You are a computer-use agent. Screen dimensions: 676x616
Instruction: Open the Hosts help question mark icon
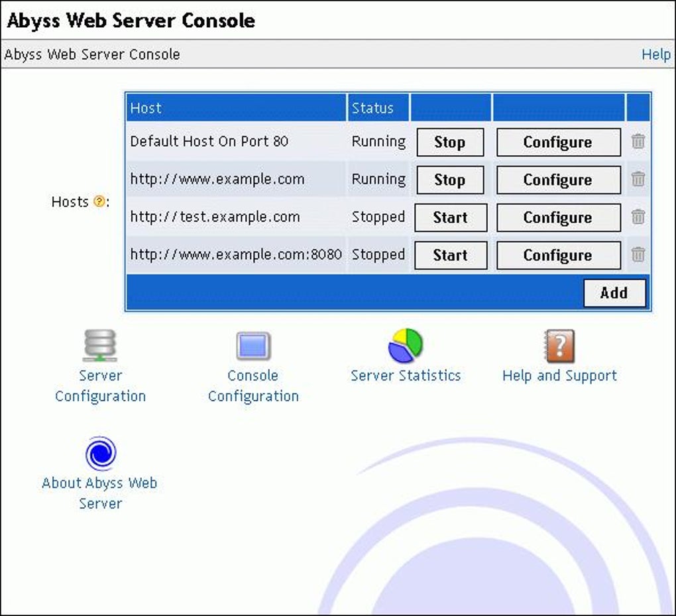(99, 202)
